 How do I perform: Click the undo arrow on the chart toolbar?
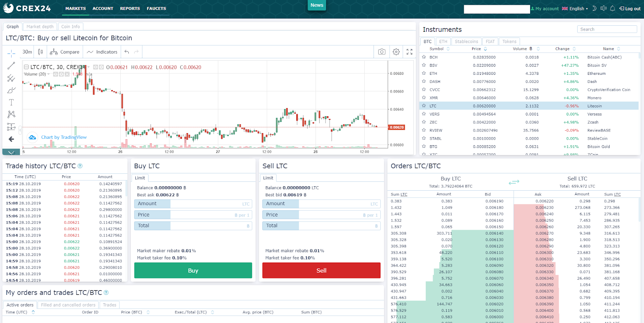[x=127, y=52]
